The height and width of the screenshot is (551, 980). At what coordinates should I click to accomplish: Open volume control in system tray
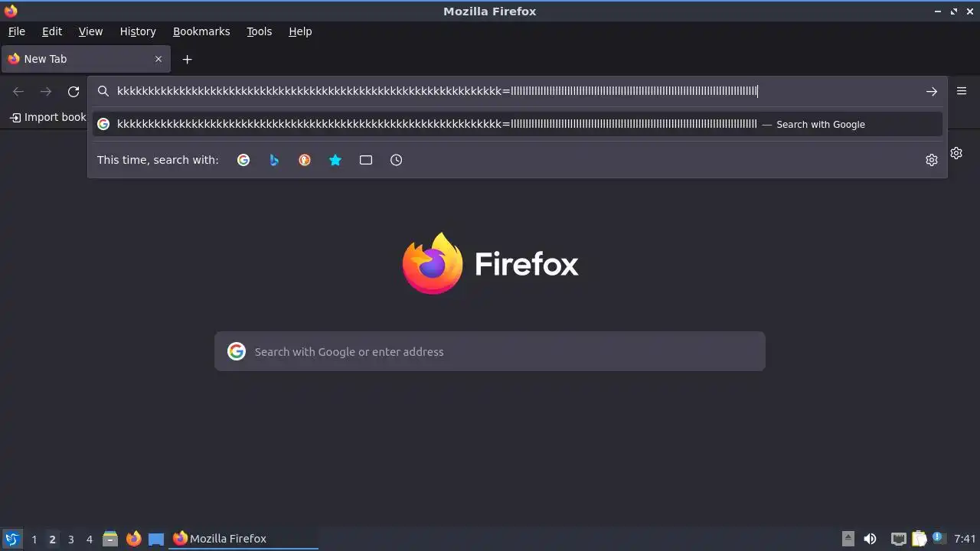[870, 539]
